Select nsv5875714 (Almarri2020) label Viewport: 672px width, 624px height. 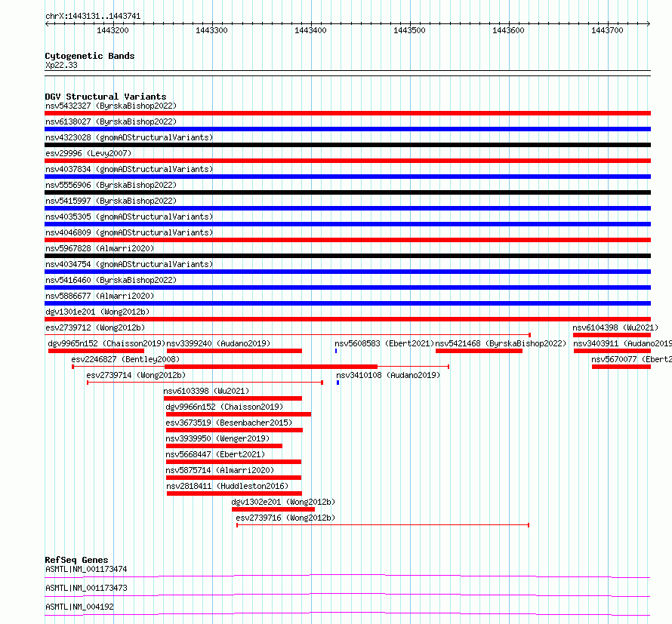pyautogui.click(x=220, y=470)
